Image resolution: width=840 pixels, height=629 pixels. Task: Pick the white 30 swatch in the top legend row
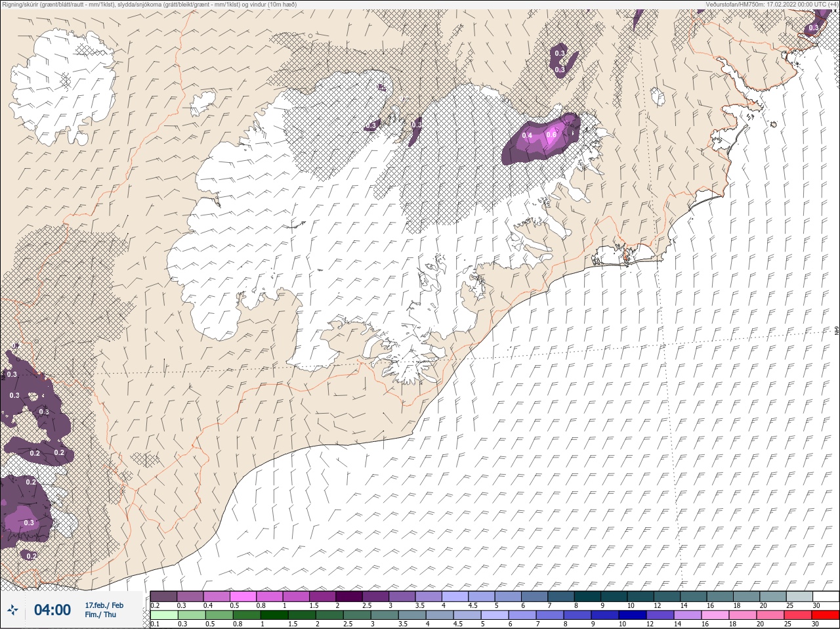[x=826, y=596]
